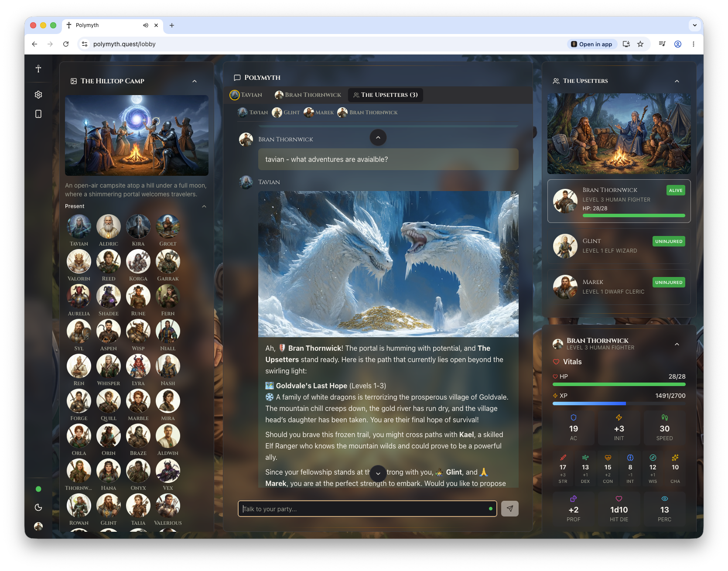Click Bran Thornwick's HP bar in Vitals
728x571 pixels.
click(x=619, y=384)
